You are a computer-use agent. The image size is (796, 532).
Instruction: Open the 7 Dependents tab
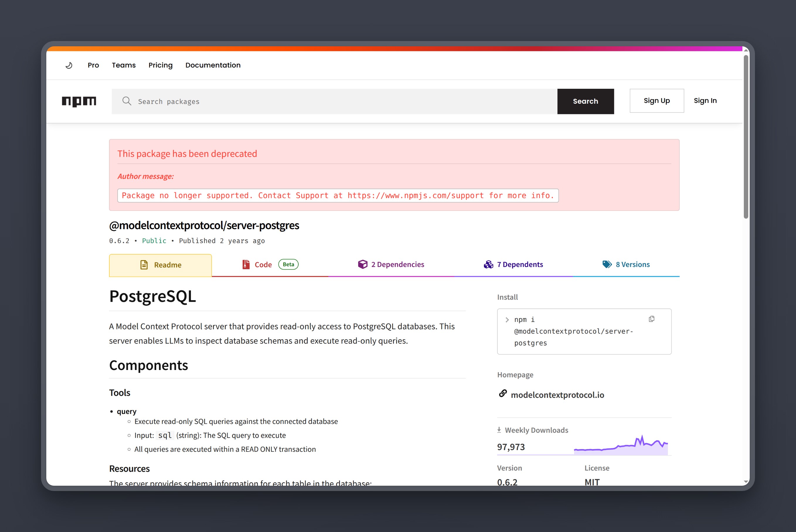pos(513,265)
